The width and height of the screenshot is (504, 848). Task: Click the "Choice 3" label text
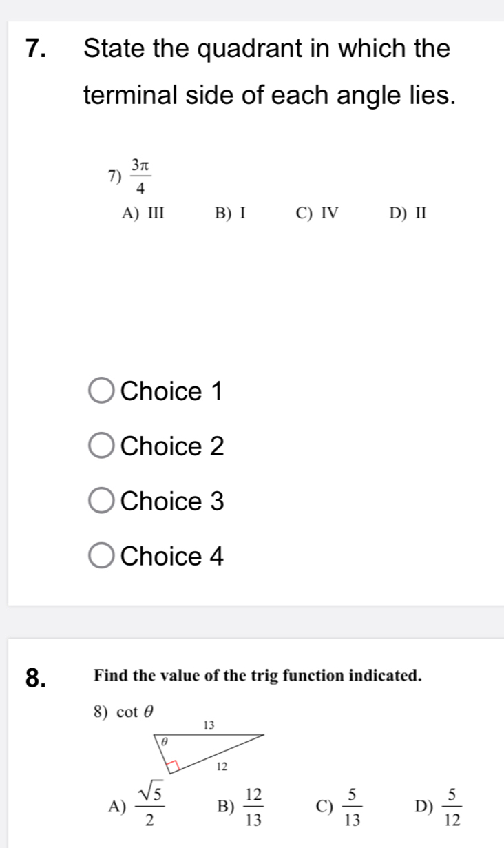pyautogui.click(x=172, y=501)
